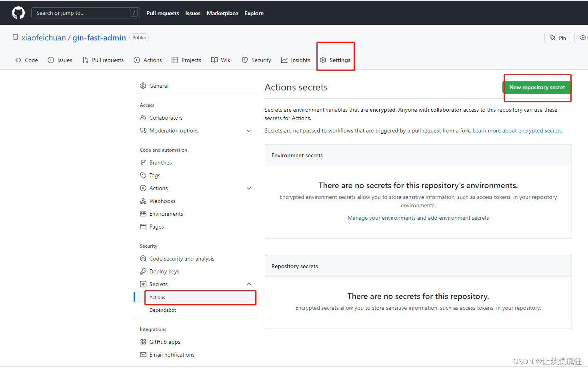Screen dimensions: 588x369
Task: Open Explore in the top navigation
Action: pos(254,13)
